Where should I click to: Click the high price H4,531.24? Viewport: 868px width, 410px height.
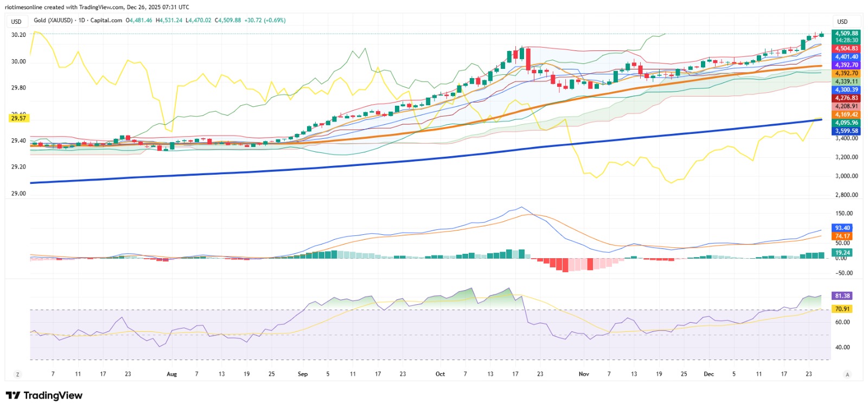click(x=169, y=21)
